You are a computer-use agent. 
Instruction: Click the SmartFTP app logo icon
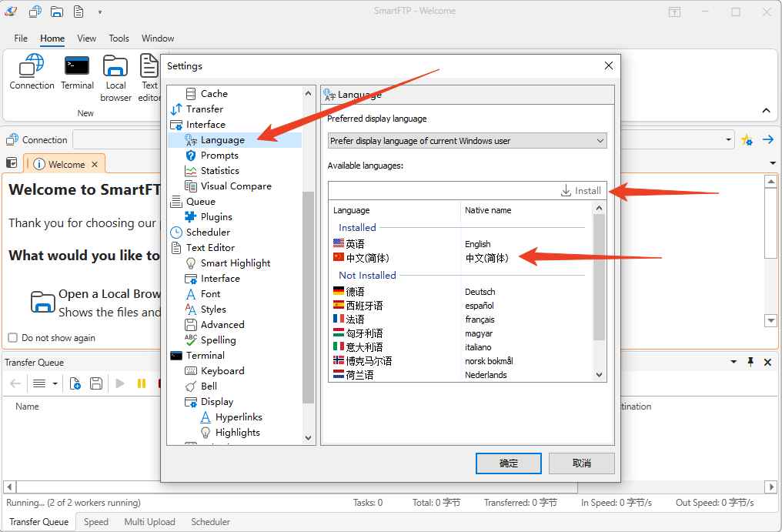pyautogui.click(x=11, y=11)
